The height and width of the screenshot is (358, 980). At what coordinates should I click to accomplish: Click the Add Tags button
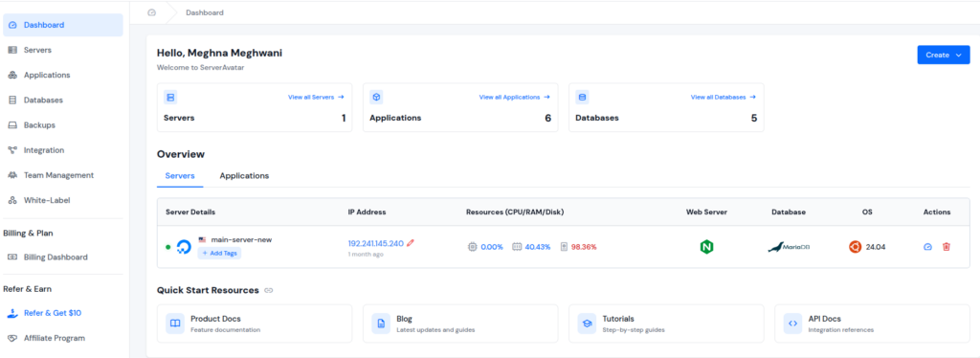219,253
